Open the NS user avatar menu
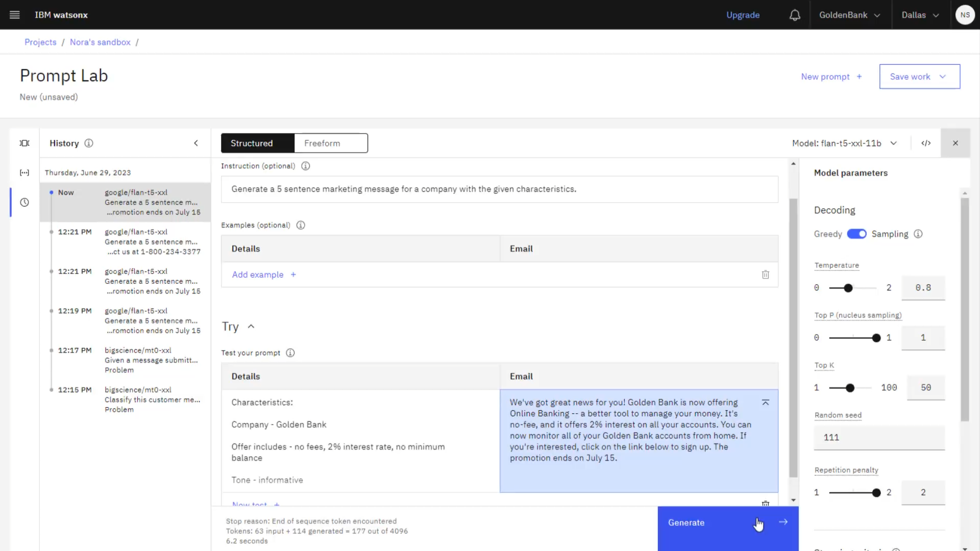The height and width of the screenshot is (551, 980). point(965,15)
